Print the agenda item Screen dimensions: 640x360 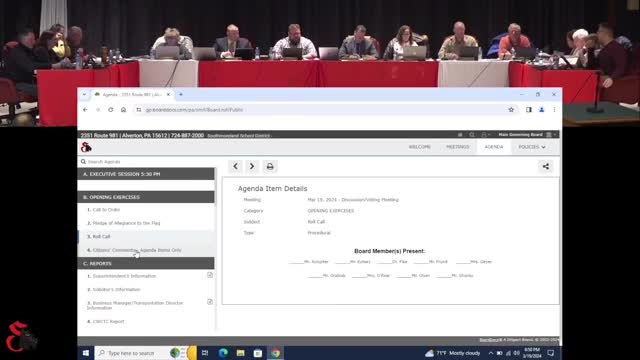tap(270, 166)
